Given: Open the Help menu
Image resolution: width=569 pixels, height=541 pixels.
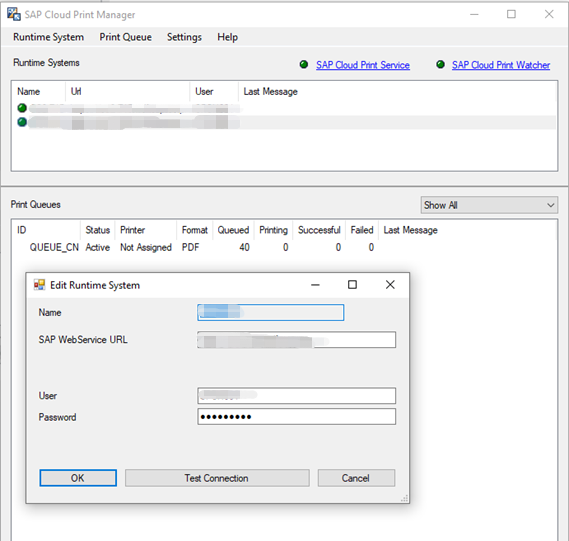Looking at the screenshot, I should click(228, 37).
